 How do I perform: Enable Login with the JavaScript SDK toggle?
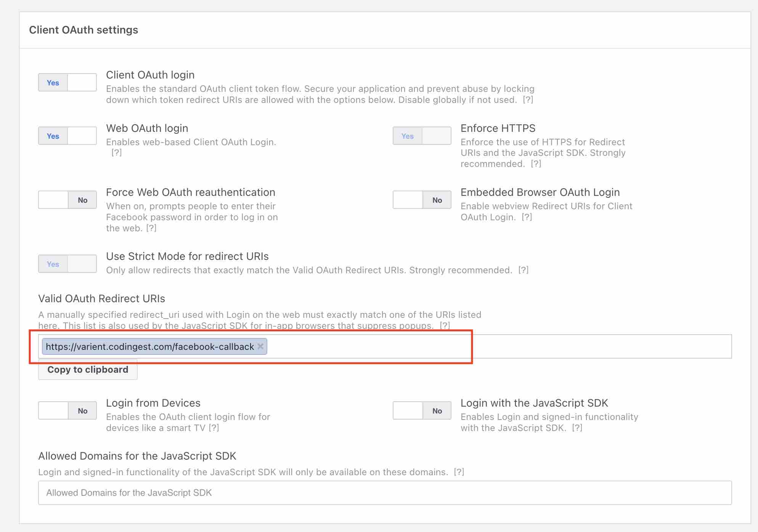click(422, 410)
